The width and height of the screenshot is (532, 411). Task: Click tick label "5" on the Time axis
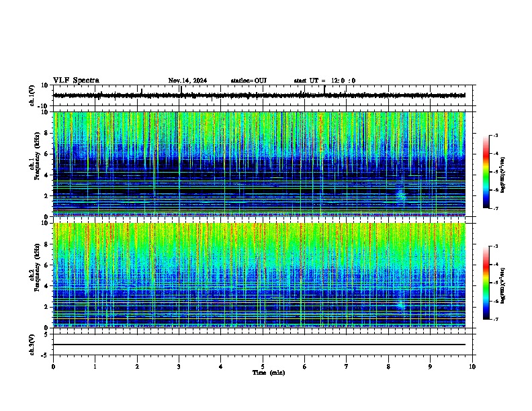click(263, 367)
